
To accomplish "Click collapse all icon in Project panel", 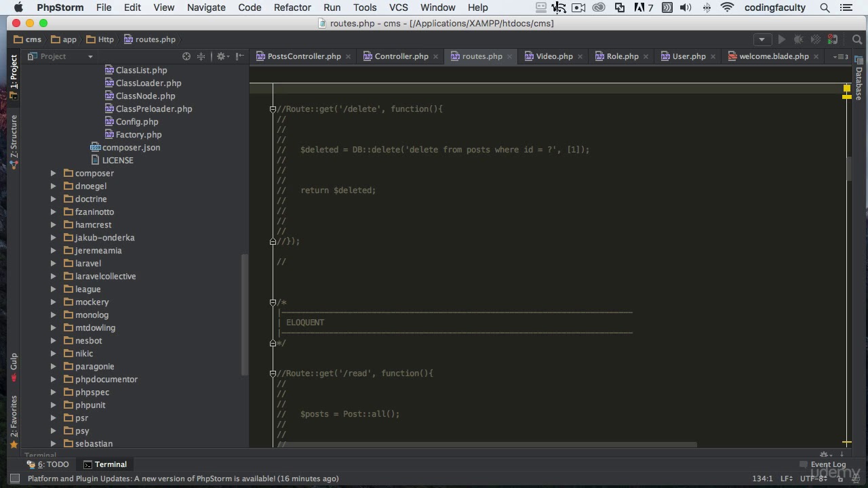I will pos(201,56).
